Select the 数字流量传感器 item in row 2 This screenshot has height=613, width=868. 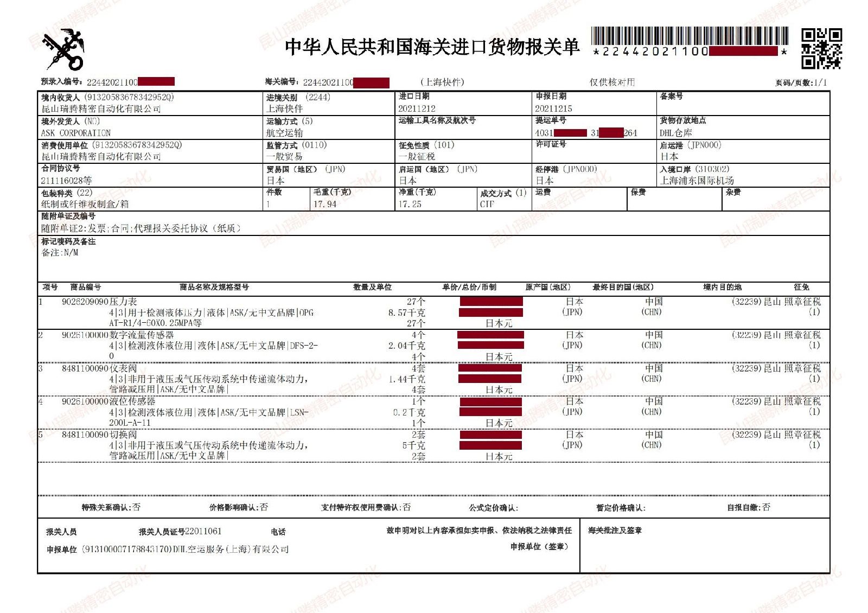(x=141, y=335)
